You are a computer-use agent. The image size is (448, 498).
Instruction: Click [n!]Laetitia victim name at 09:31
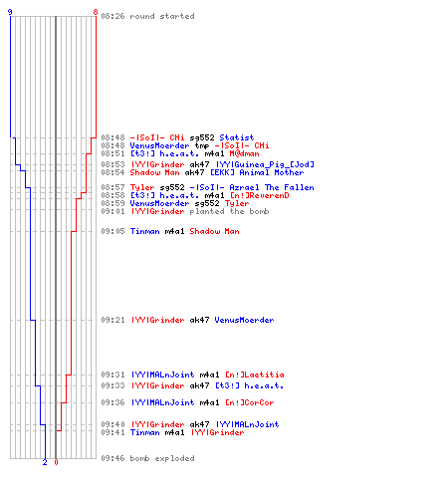click(255, 374)
